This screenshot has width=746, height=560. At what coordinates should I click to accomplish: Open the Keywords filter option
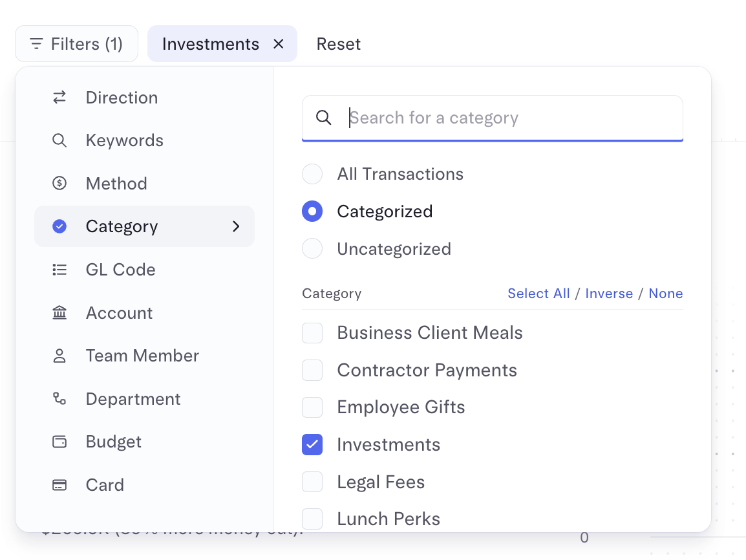[144, 140]
